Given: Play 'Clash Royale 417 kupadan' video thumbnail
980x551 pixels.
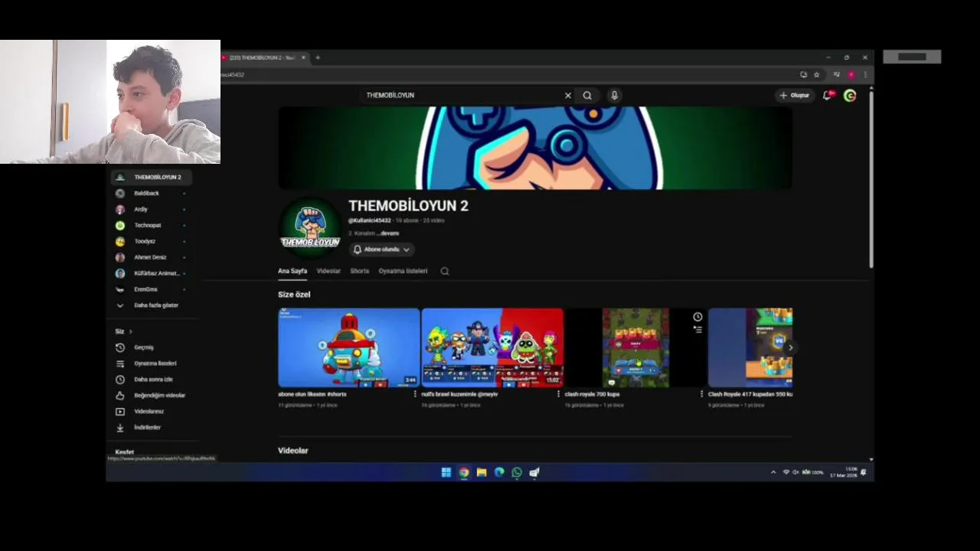Looking at the screenshot, I should tap(750, 347).
